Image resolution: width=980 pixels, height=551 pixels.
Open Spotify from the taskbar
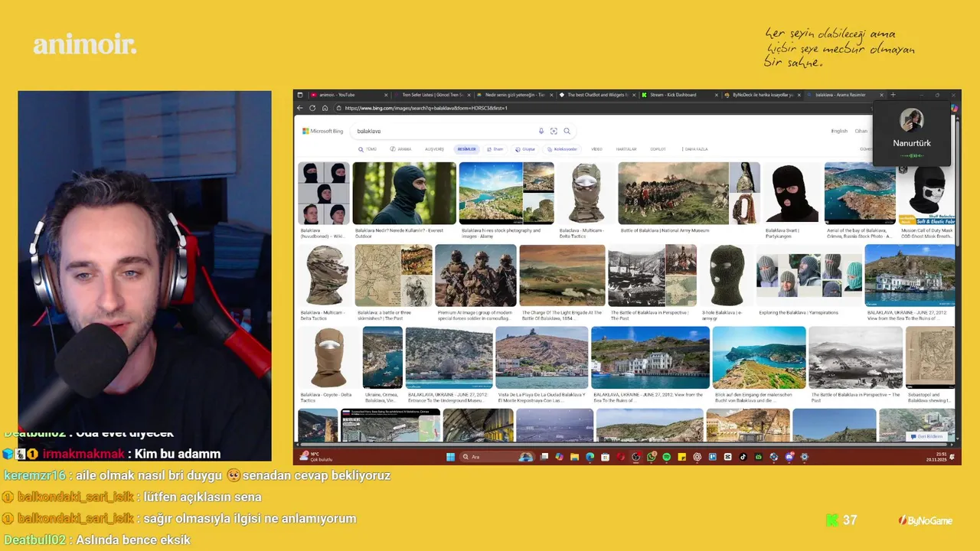click(x=667, y=457)
